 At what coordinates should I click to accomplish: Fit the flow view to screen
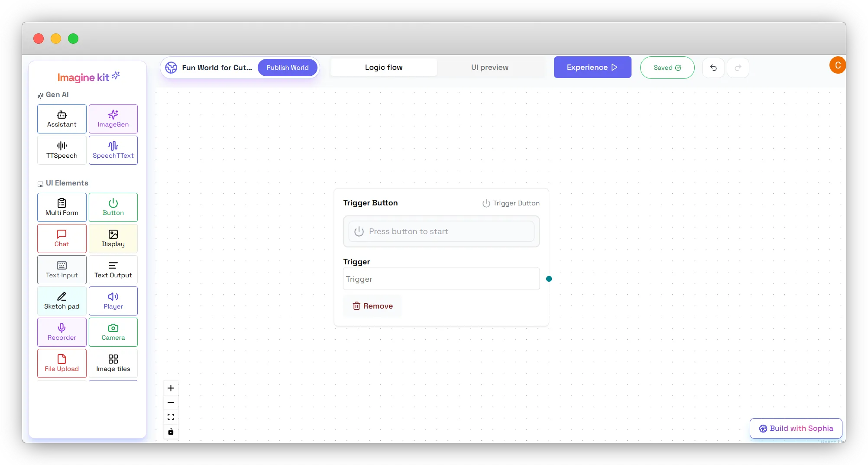click(171, 416)
